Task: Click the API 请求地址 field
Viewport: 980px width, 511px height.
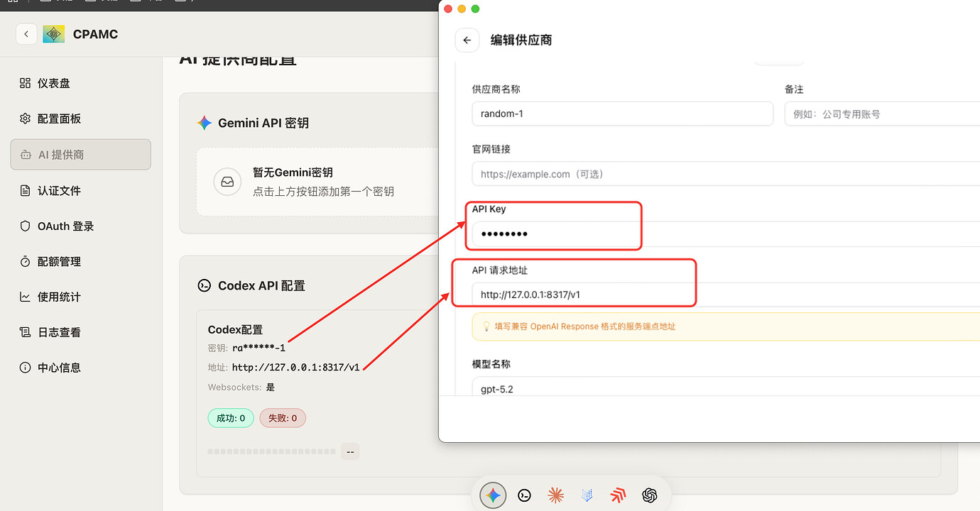Action: pyautogui.click(x=726, y=295)
